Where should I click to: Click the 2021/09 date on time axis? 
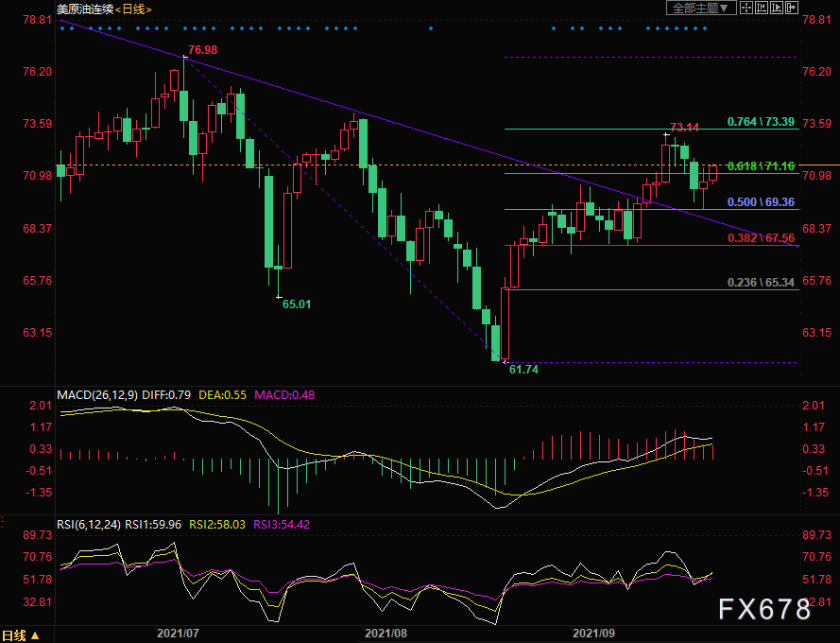[593, 634]
